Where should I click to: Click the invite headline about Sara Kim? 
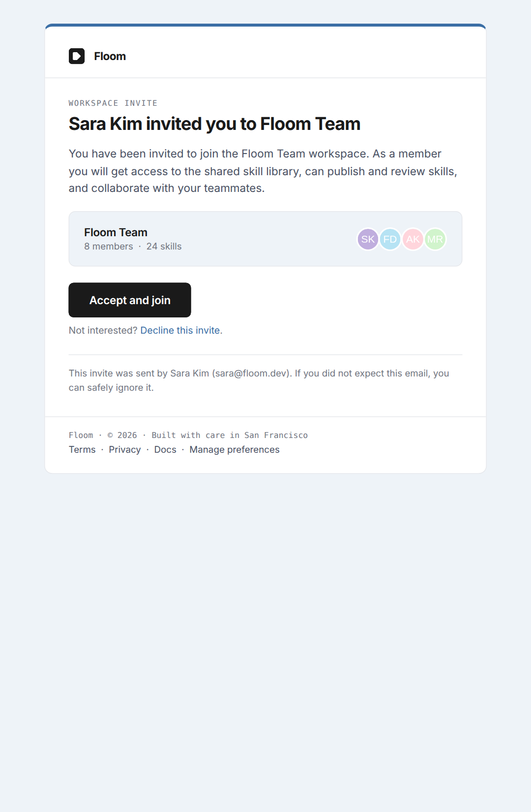(x=214, y=124)
